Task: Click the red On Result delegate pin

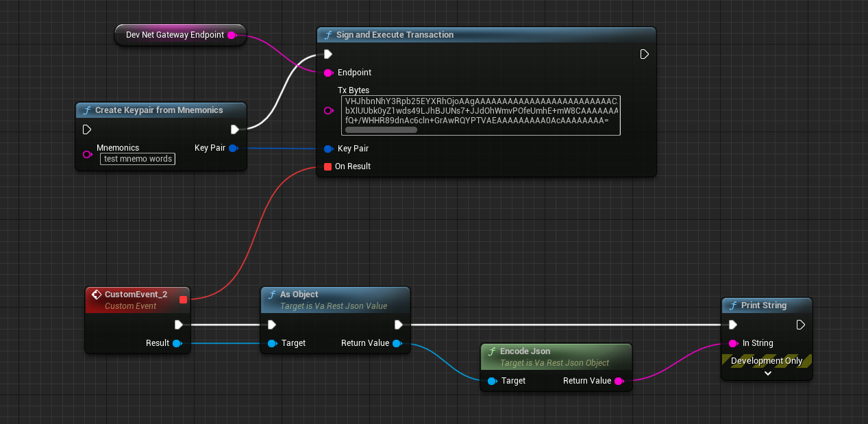Action: pos(328,166)
